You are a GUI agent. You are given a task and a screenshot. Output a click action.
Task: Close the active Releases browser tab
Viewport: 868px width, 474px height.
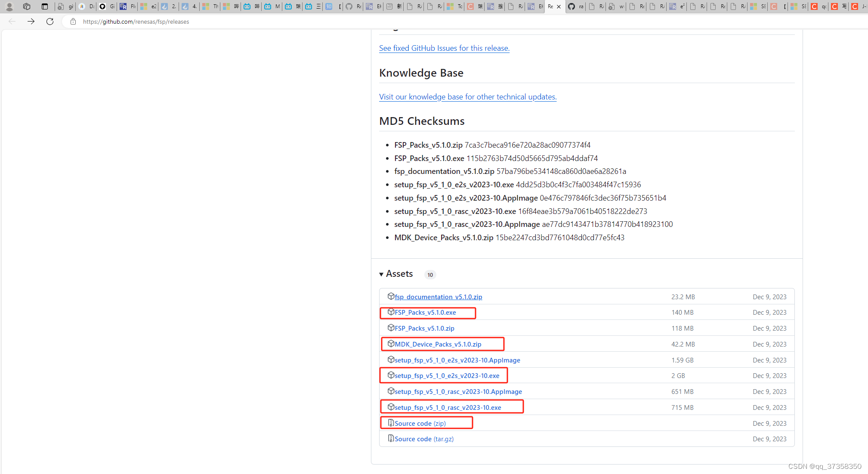pyautogui.click(x=559, y=6)
